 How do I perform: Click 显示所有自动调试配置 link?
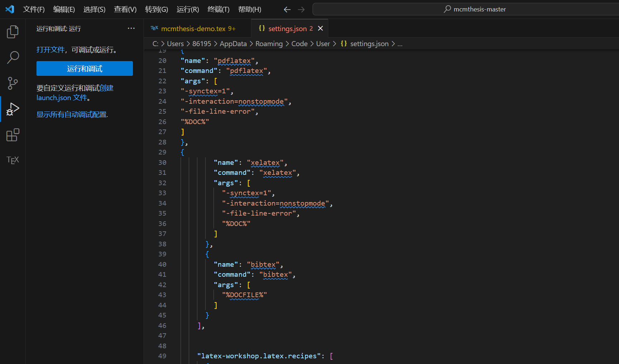point(72,114)
